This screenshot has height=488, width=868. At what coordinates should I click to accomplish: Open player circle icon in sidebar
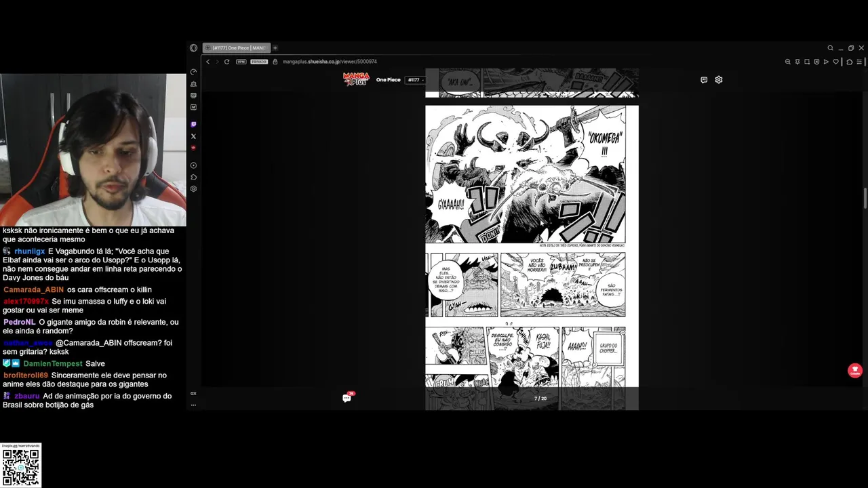point(193,165)
